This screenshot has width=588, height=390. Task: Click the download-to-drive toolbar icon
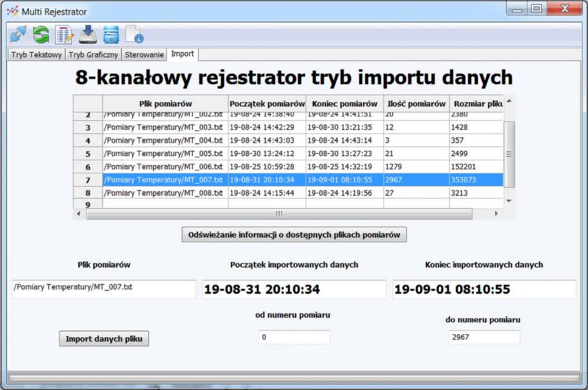pos(88,35)
